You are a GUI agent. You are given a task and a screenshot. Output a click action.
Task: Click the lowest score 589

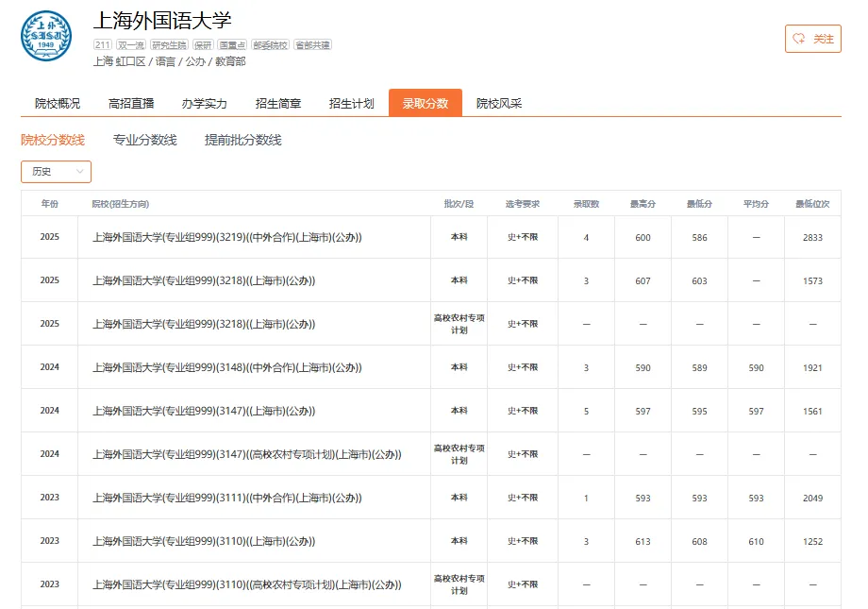pyautogui.click(x=699, y=368)
